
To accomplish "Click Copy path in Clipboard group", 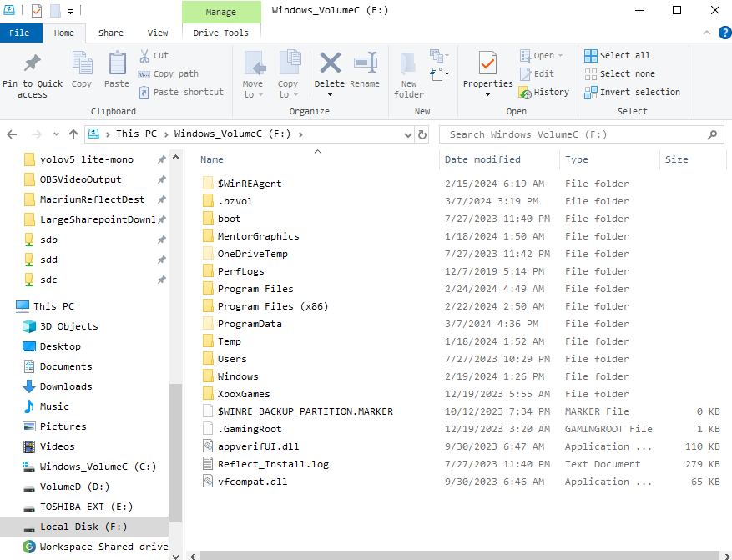I will [x=169, y=73].
